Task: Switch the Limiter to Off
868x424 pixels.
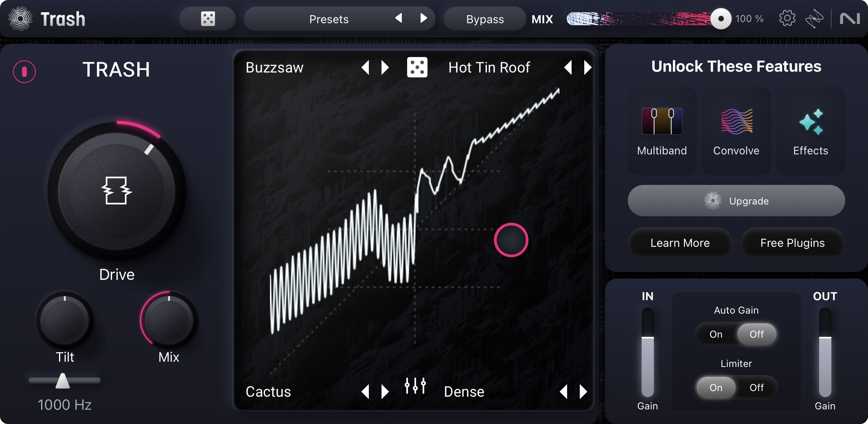Action: point(756,388)
